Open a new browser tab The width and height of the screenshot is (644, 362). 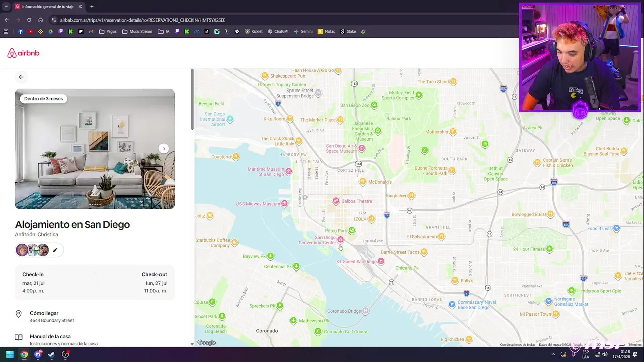pyautogui.click(x=92, y=7)
